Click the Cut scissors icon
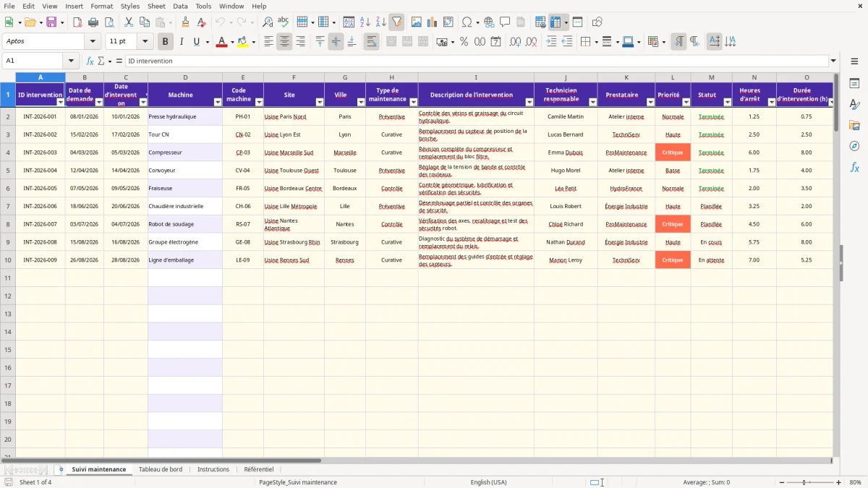 (129, 22)
